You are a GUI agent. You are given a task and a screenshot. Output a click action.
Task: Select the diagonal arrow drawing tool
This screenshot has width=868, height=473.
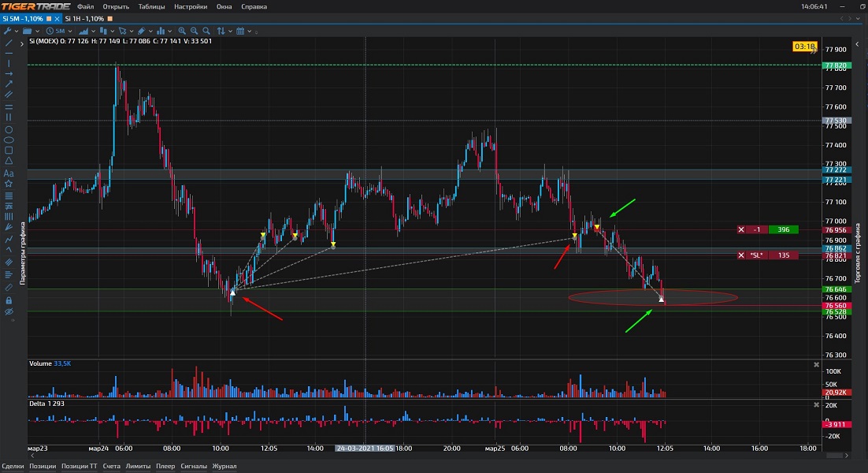(x=9, y=84)
